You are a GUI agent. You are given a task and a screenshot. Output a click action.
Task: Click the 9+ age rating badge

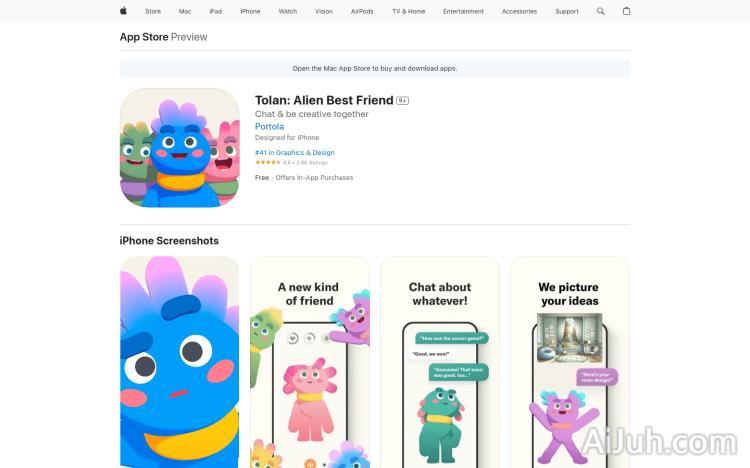point(402,100)
